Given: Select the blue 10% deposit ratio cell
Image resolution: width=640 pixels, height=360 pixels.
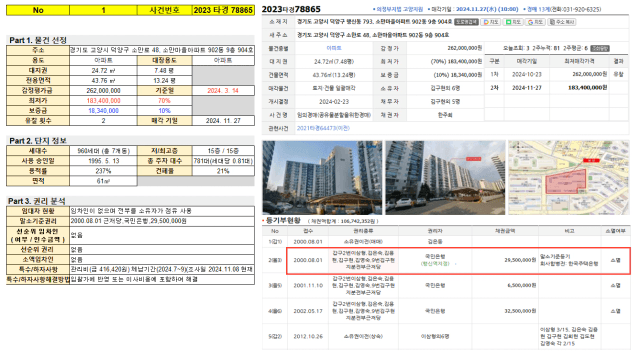Looking at the screenshot, I should pos(164,111).
